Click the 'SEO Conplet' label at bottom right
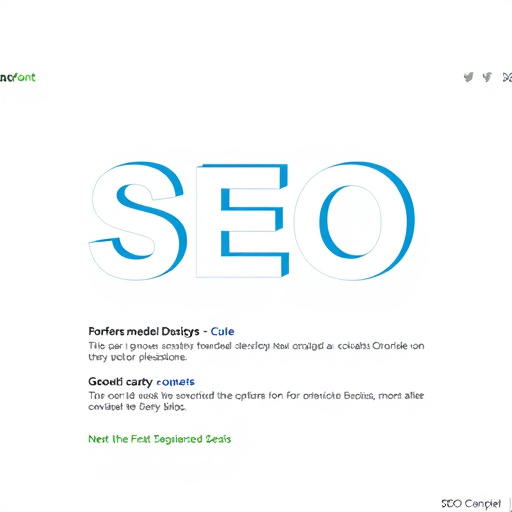This screenshot has height=512, width=512. click(471, 503)
